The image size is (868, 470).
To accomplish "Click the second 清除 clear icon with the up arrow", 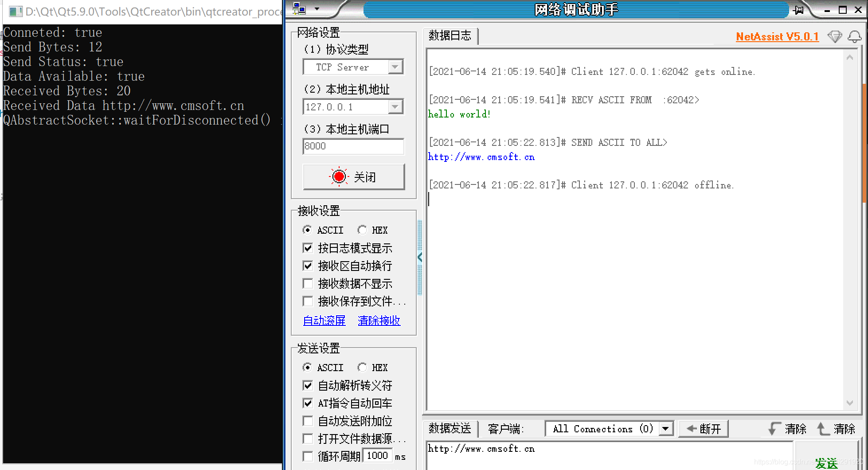I will [x=823, y=429].
